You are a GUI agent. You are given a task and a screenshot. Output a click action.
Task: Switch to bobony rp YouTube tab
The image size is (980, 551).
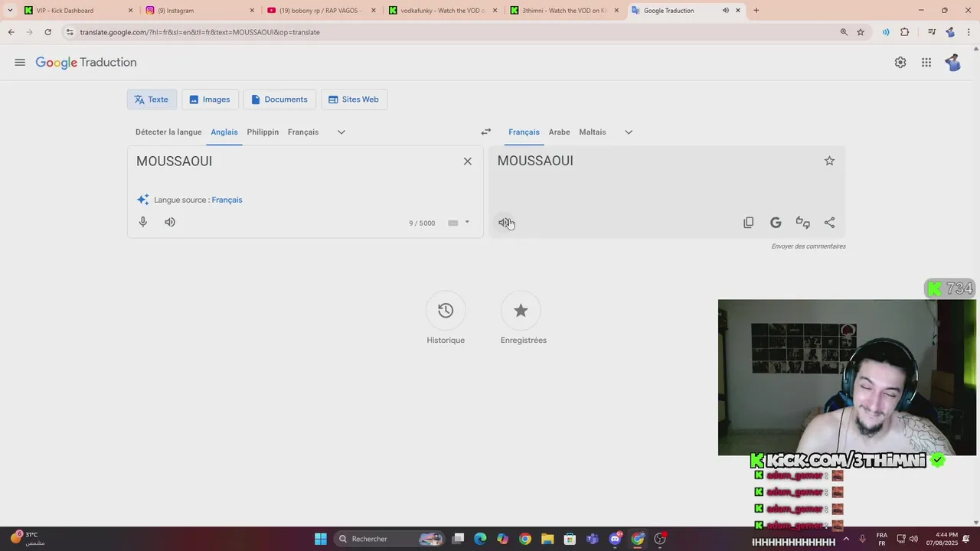[x=320, y=11]
